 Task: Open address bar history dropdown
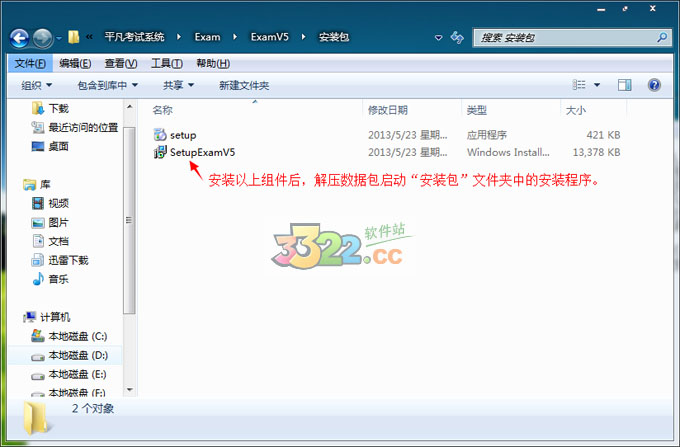(x=438, y=38)
